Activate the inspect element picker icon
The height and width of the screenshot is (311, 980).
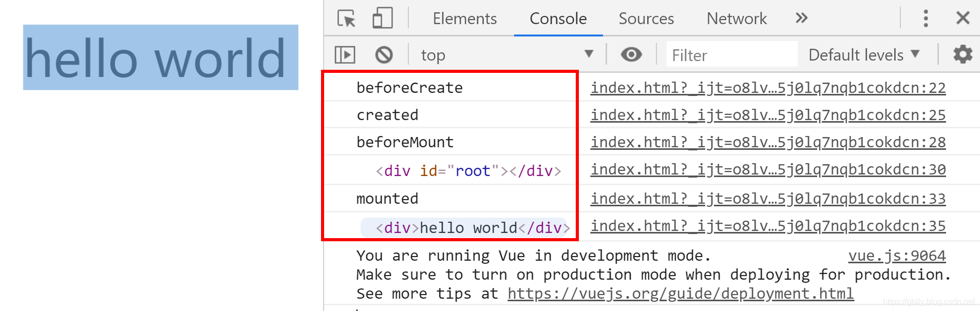pyautogui.click(x=346, y=18)
